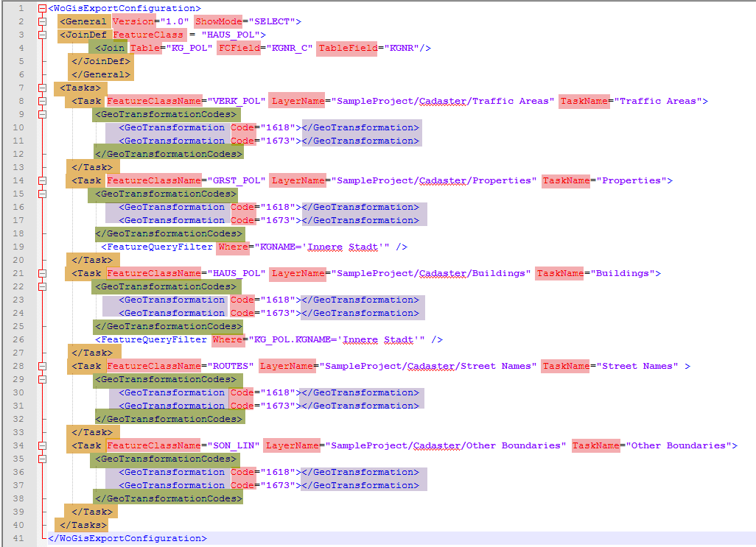Viewport: 756px width, 547px height.
Task: Collapse the Tasks element fold marker
Action: 42,87
